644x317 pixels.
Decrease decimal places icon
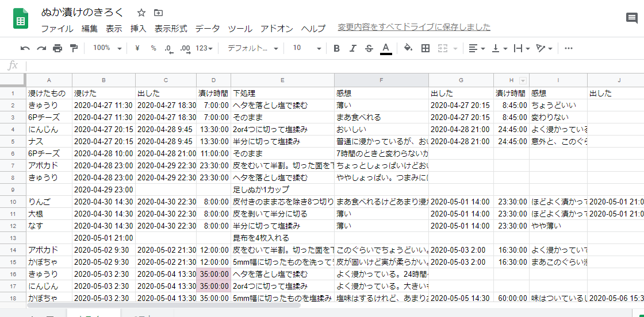[x=169, y=48]
